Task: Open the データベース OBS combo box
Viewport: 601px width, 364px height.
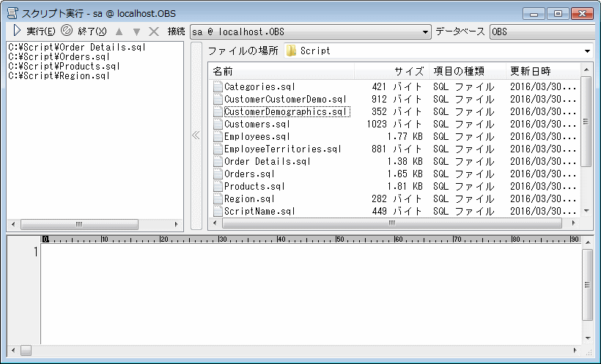Action: coord(542,32)
